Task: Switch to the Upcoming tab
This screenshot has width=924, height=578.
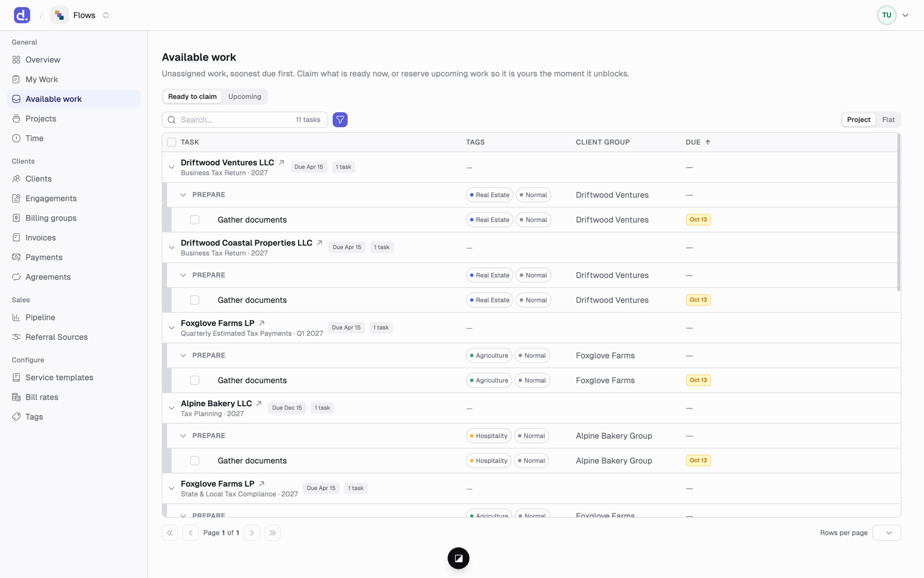Action: [x=244, y=97]
